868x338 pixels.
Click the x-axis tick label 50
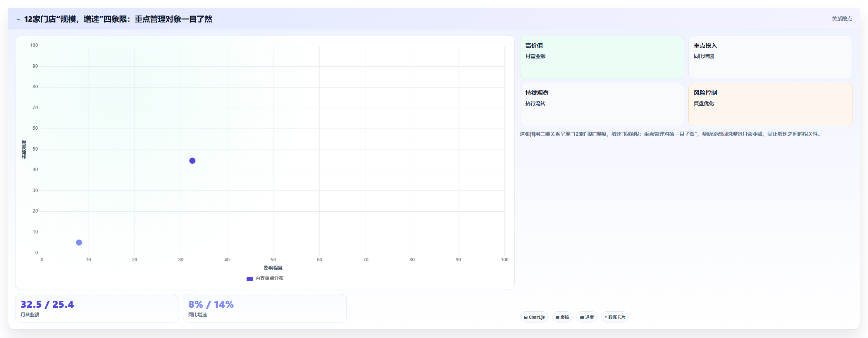pos(273,260)
